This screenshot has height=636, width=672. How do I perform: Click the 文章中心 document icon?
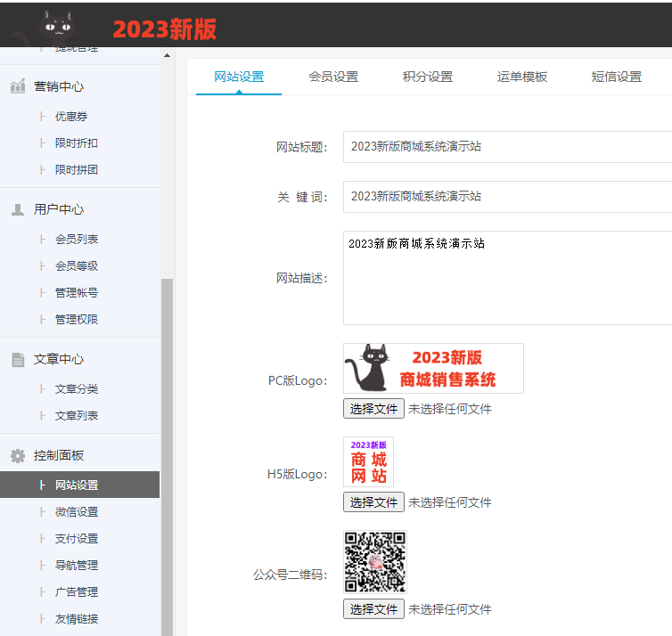[x=18, y=359]
